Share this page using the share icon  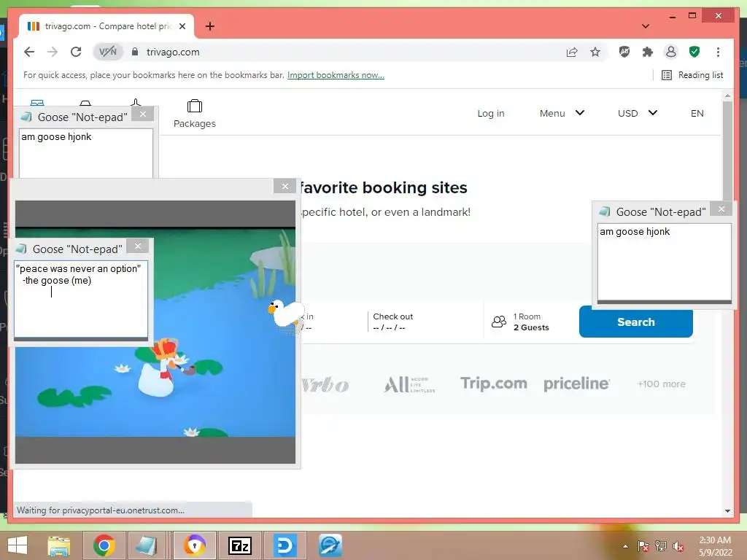coord(572,52)
